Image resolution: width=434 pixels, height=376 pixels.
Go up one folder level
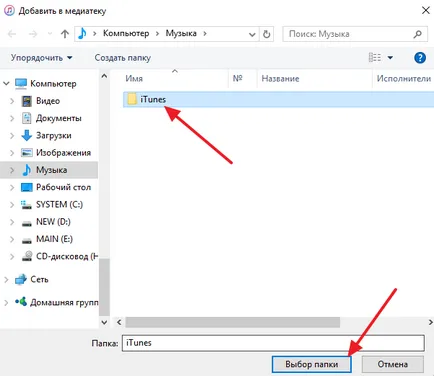[x=65, y=34]
